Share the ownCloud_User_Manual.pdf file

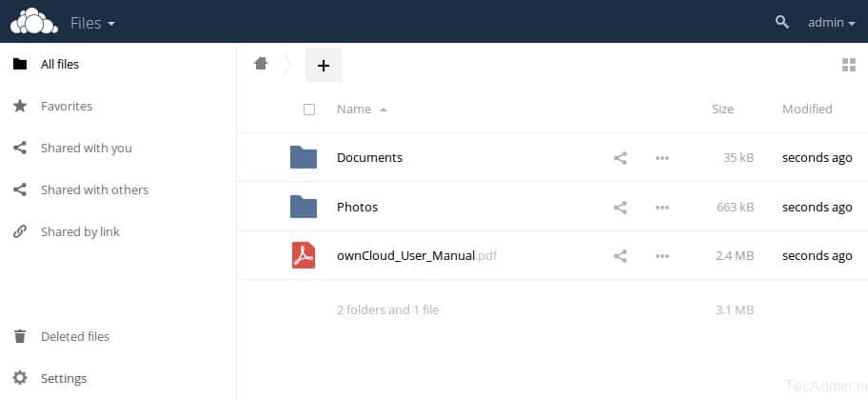pyautogui.click(x=621, y=256)
